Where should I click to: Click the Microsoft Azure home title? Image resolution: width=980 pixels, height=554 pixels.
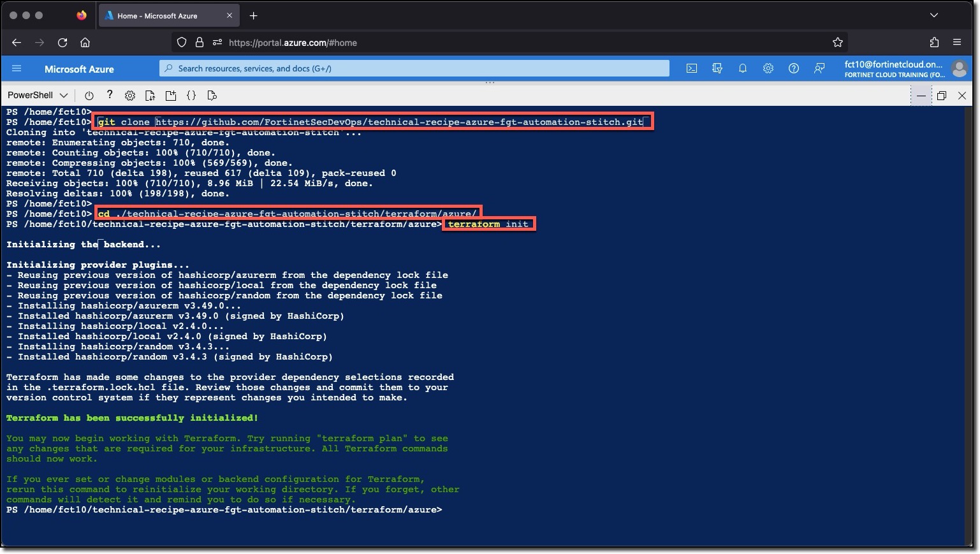click(79, 69)
